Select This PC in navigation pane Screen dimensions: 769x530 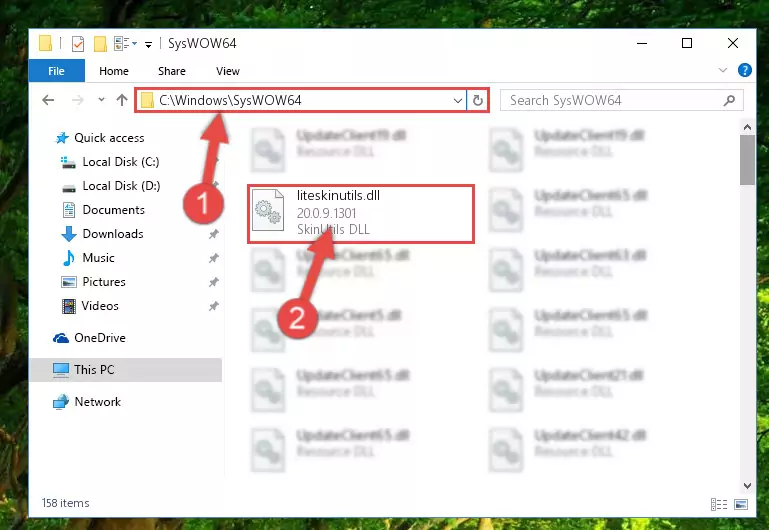tap(126, 370)
